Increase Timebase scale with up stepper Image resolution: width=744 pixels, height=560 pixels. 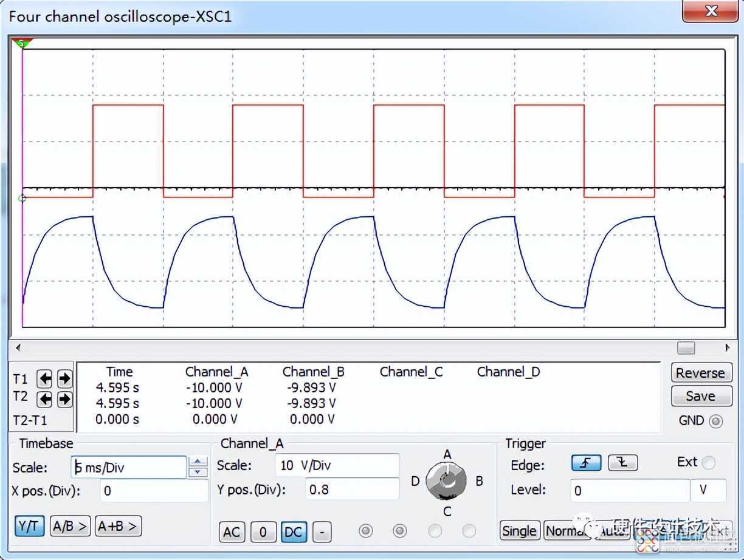coord(198,462)
